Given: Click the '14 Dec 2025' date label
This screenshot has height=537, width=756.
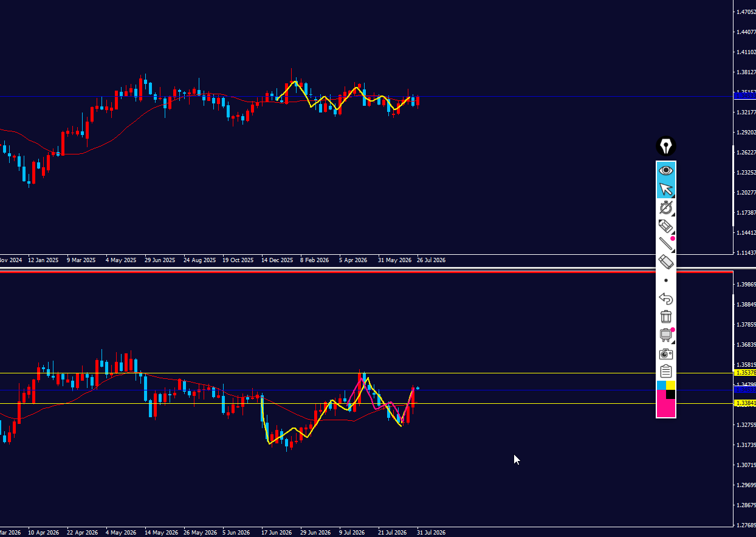Looking at the screenshot, I should [x=277, y=260].
